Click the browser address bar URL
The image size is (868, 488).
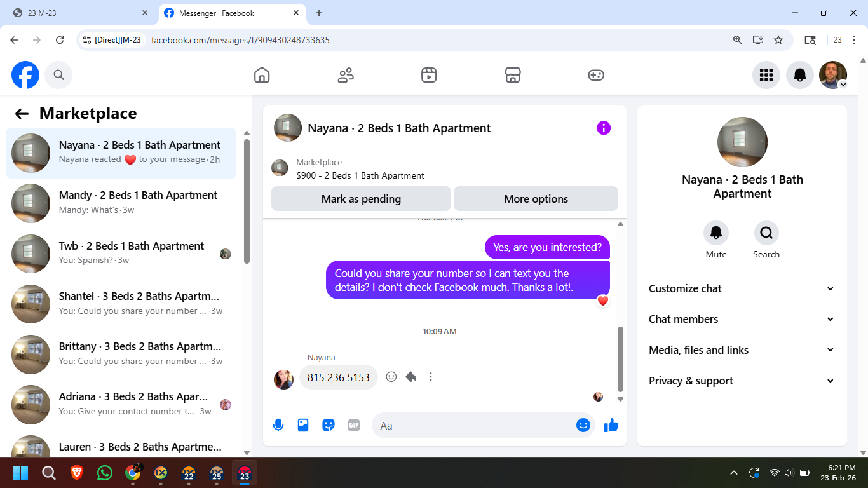(x=240, y=40)
